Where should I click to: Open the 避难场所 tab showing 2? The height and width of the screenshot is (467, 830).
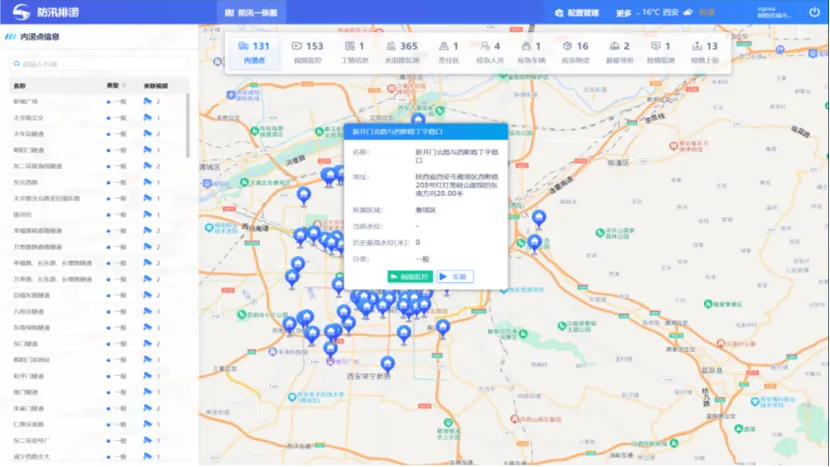pyautogui.click(x=620, y=52)
